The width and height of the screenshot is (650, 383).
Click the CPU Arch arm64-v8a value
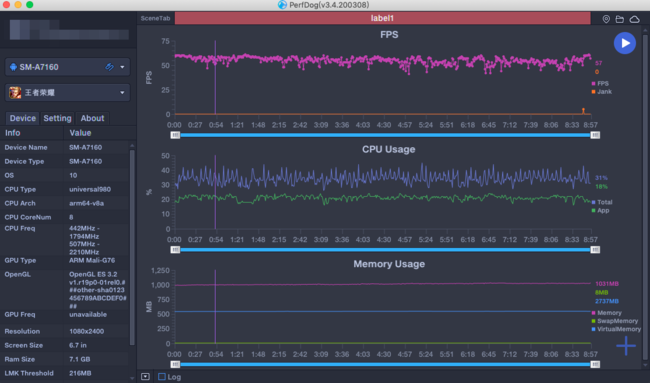click(86, 203)
